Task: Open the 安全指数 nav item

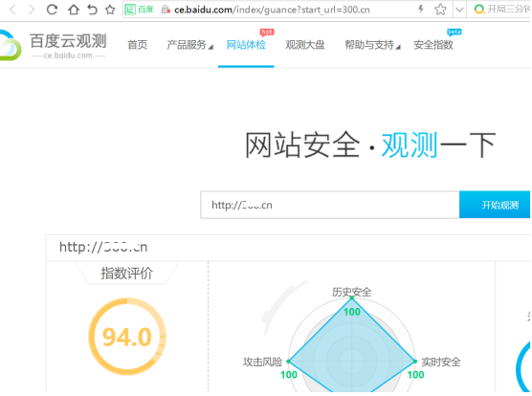Action: [x=433, y=45]
